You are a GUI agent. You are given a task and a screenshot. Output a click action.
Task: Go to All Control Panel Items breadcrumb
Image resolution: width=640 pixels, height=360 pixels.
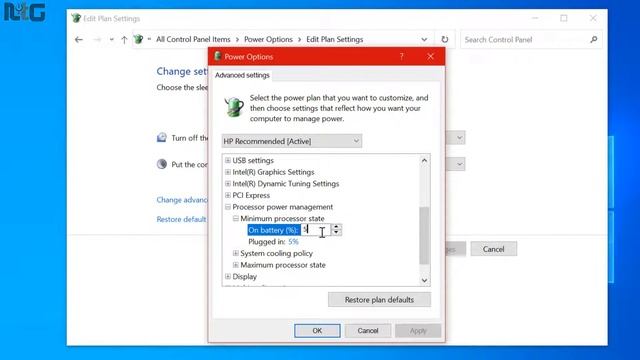click(193, 39)
